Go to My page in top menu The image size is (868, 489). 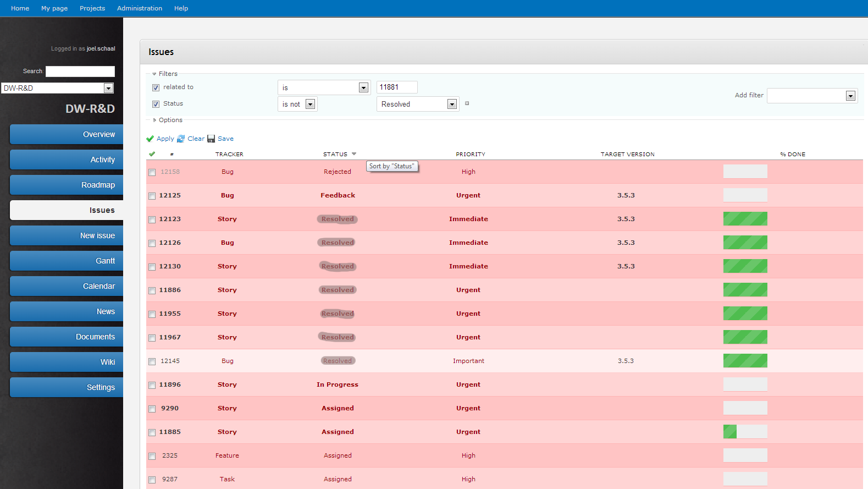point(54,8)
